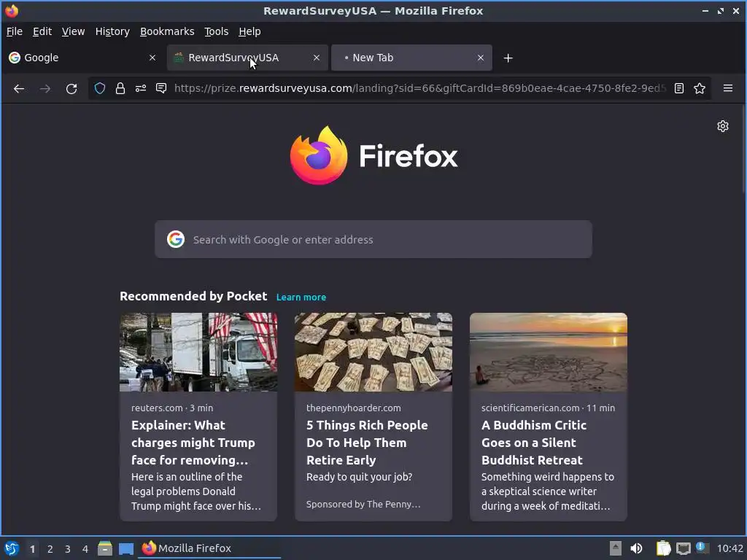Open a new tab with plus button

tap(508, 58)
